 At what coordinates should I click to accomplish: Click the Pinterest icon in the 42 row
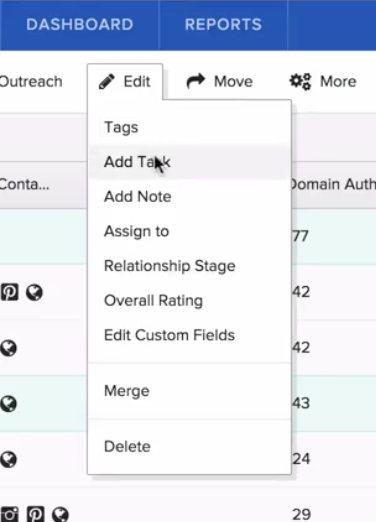[x=10, y=292]
